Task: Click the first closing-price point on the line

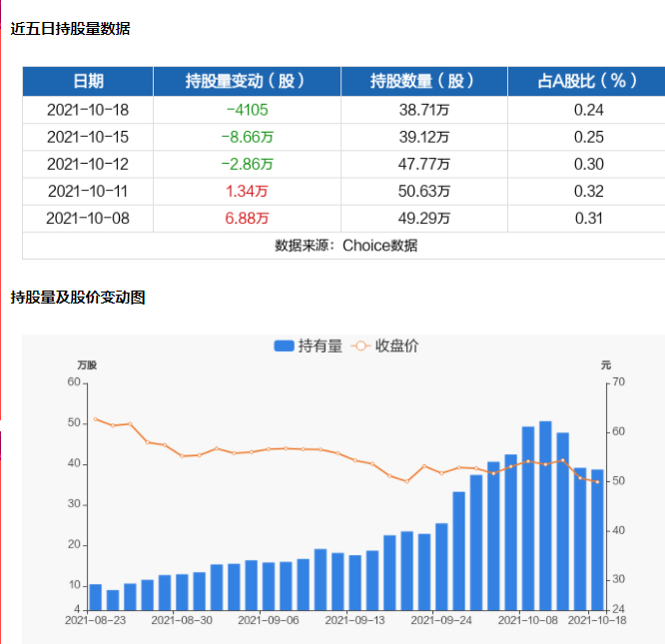Action: coord(96,419)
